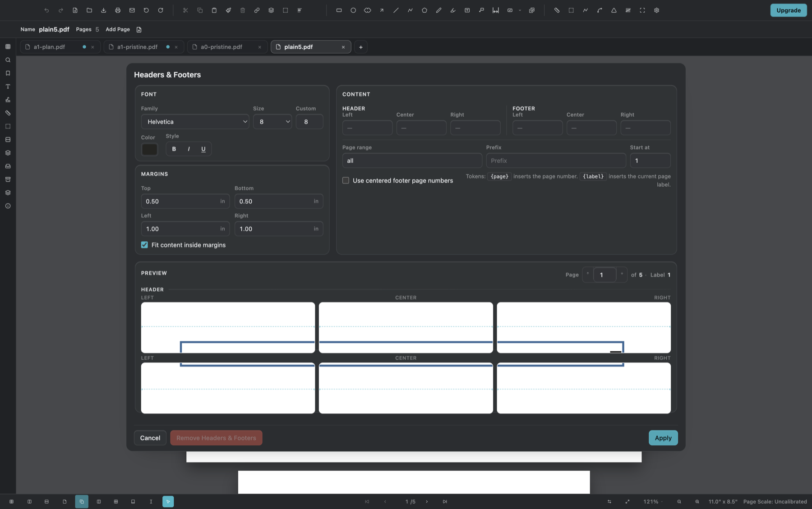Click the Upgrade button
The width and height of the screenshot is (812, 509).
789,10
